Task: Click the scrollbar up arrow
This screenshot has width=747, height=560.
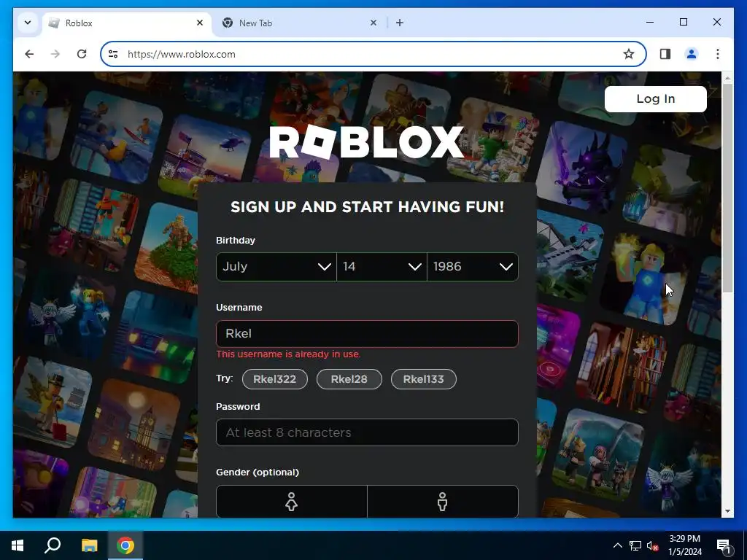Action: coord(727,77)
